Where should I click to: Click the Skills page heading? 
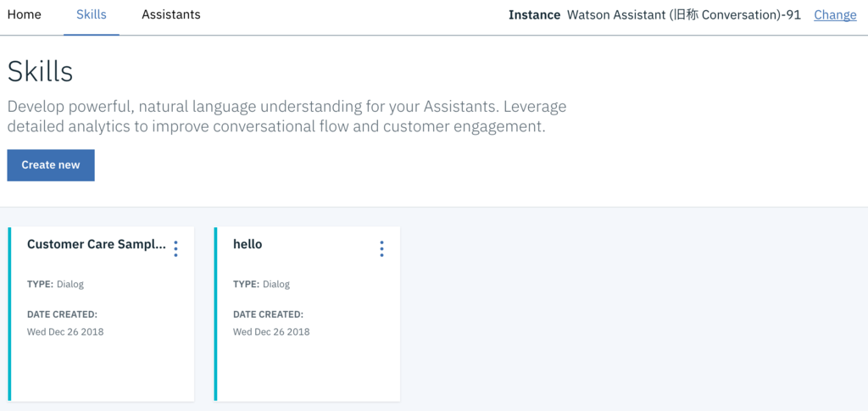click(x=40, y=72)
